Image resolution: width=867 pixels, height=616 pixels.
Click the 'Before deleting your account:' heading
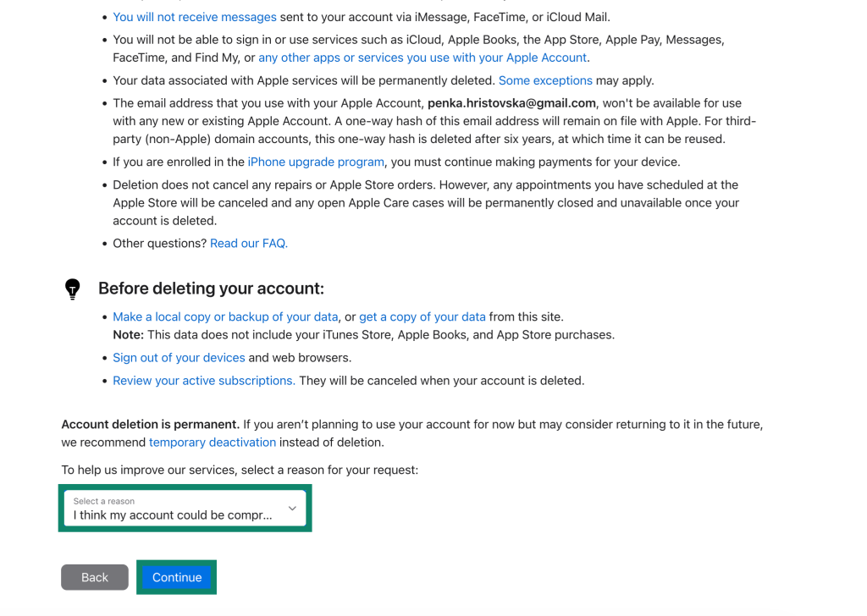tap(211, 289)
